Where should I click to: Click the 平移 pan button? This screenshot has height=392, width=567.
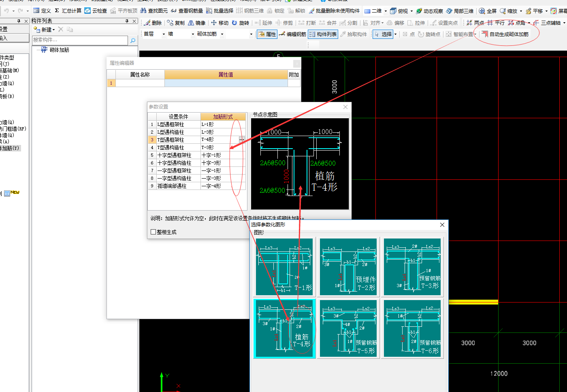coord(535,11)
